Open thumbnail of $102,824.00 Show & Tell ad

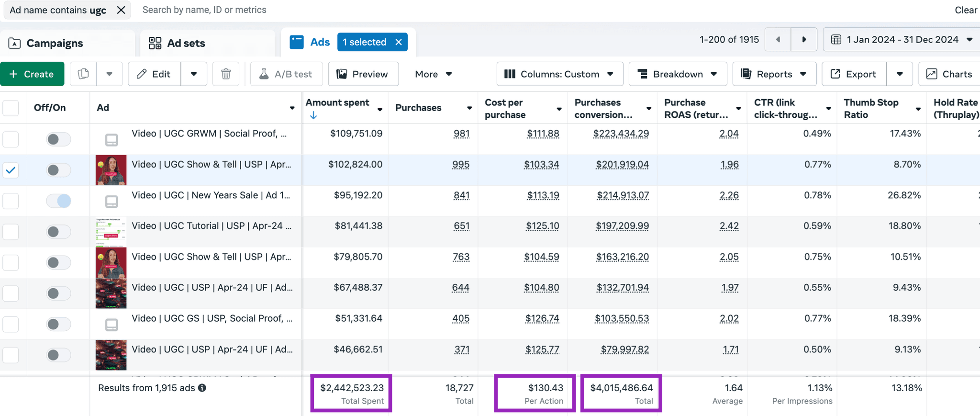point(111,170)
